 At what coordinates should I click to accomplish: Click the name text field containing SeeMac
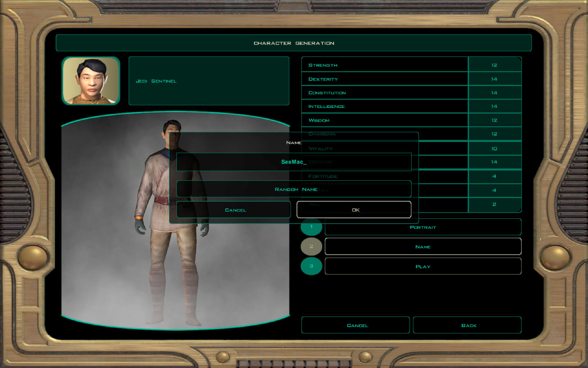coord(294,162)
